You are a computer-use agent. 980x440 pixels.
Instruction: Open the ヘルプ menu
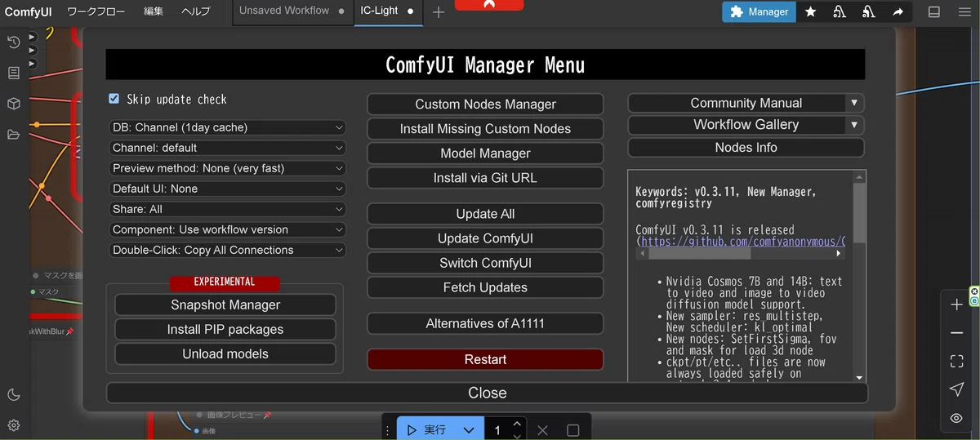[195, 11]
